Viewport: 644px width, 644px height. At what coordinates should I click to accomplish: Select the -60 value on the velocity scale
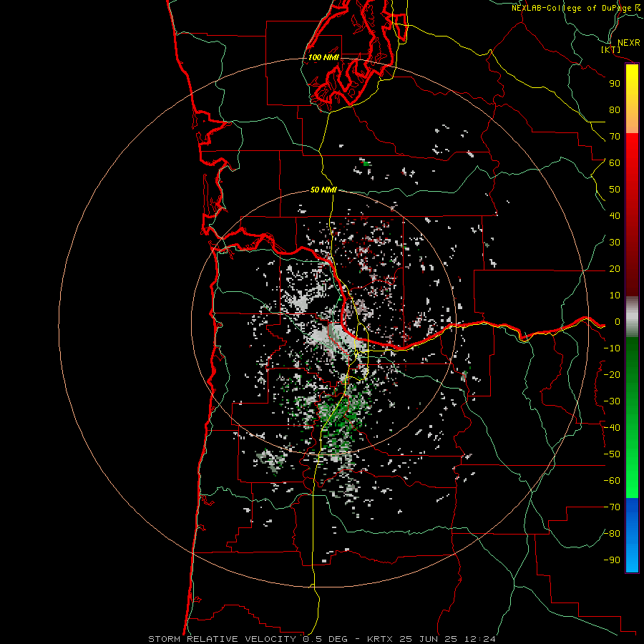pos(612,481)
